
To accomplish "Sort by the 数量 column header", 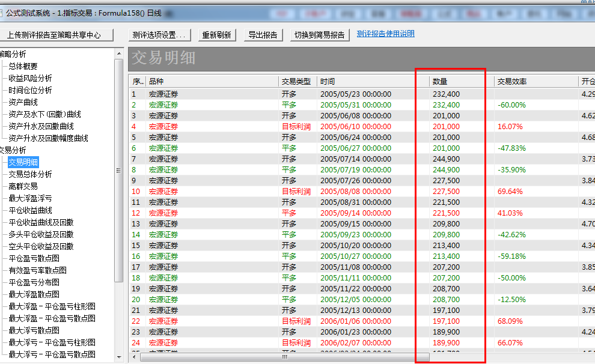I will tap(440, 81).
